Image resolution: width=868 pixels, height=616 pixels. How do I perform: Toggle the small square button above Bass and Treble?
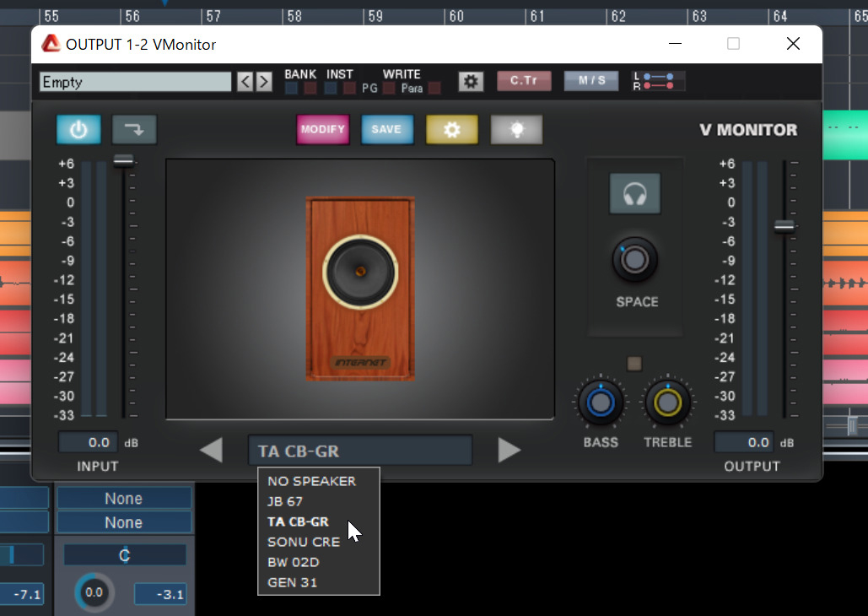click(634, 364)
